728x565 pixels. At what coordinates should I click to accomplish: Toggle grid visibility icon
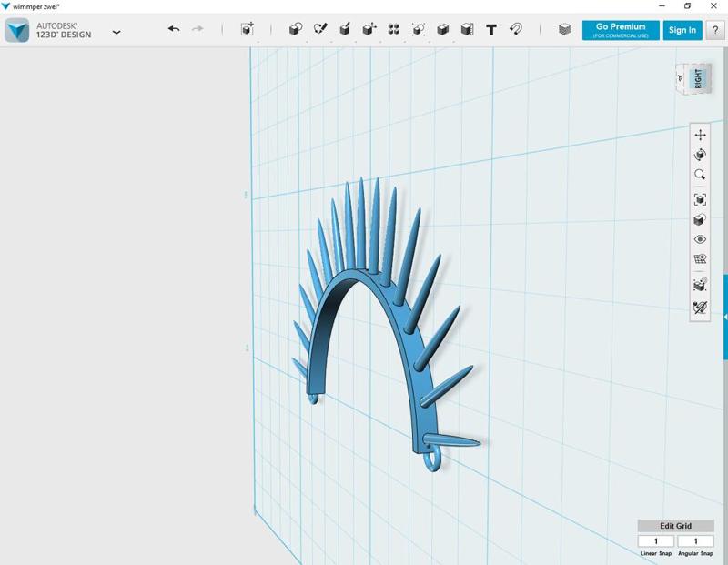700,259
